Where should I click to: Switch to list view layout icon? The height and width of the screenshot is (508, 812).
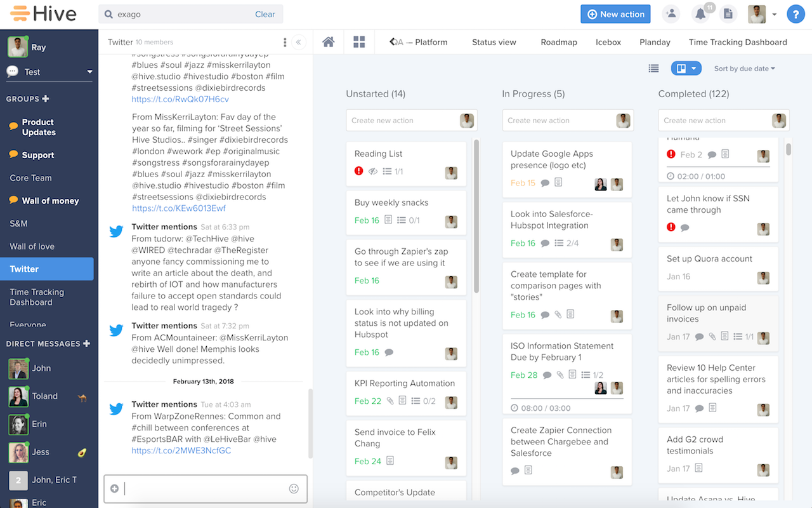[x=653, y=69]
